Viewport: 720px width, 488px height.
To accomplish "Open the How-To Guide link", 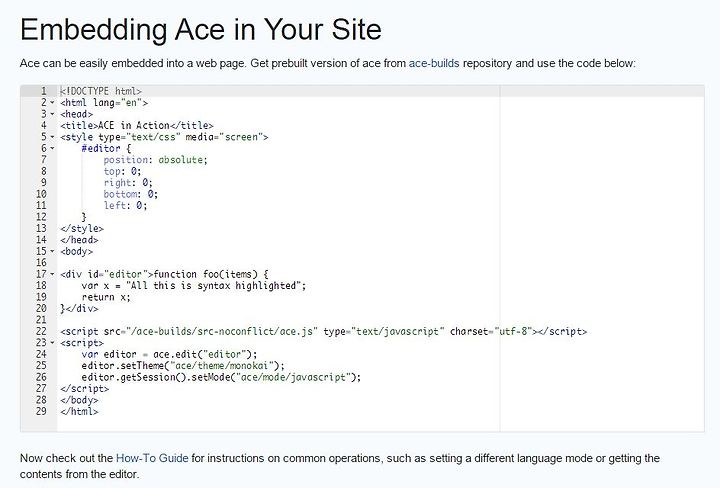I will point(152,458).
